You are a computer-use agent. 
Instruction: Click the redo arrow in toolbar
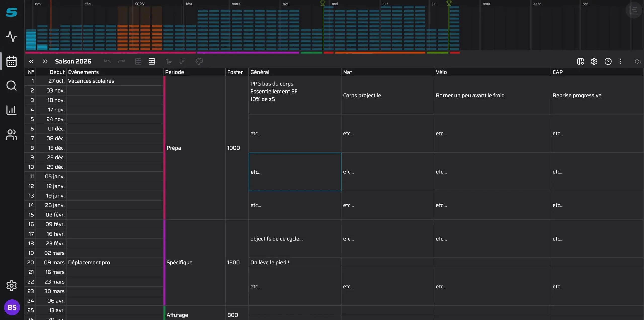[x=121, y=61]
